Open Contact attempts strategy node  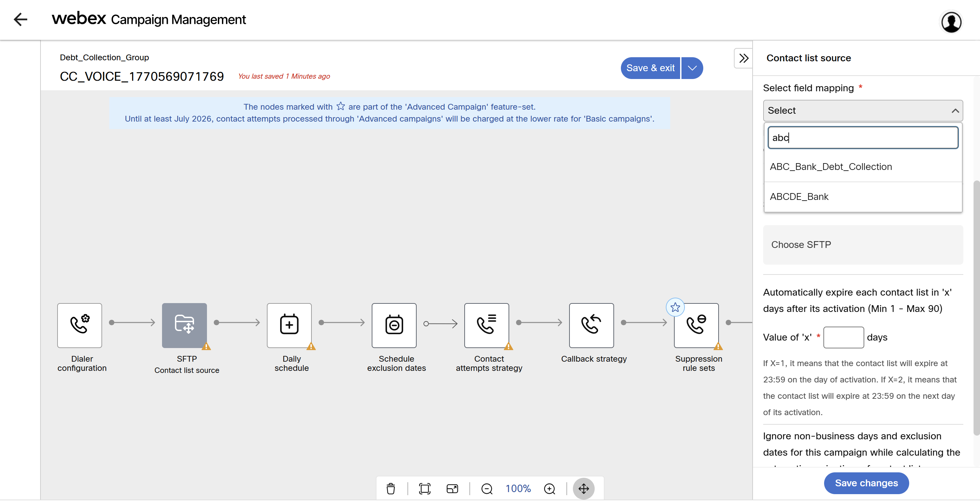(x=486, y=325)
